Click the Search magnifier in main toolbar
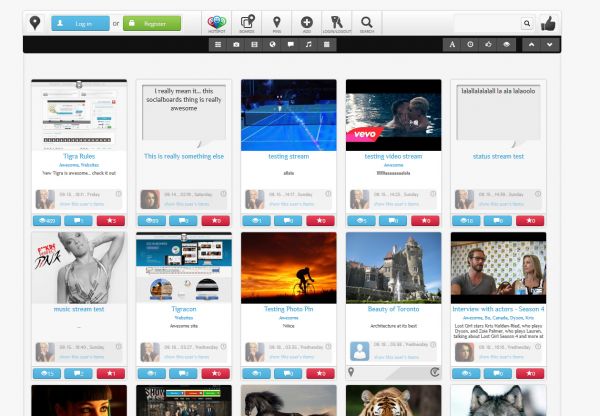The image size is (600, 416). pyautogui.click(x=367, y=24)
